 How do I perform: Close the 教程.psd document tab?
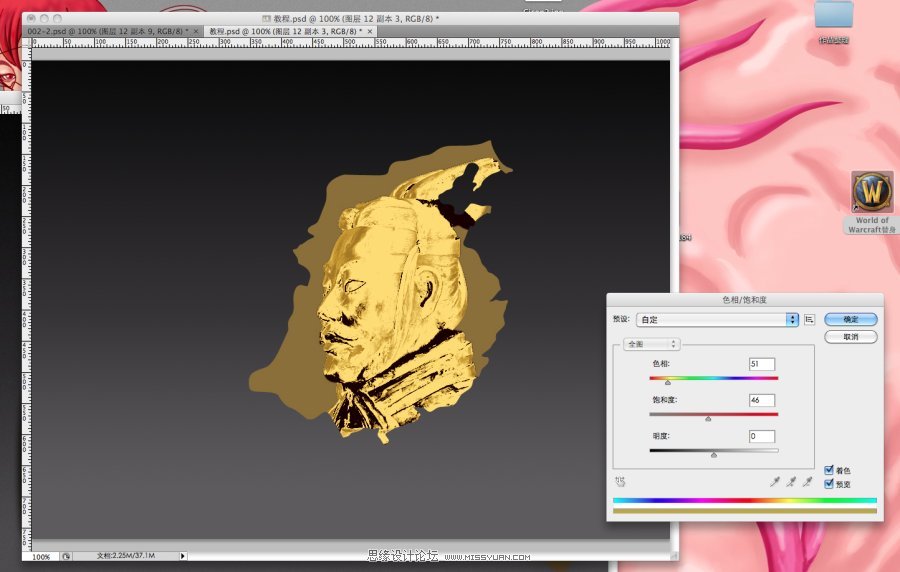pos(370,32)
